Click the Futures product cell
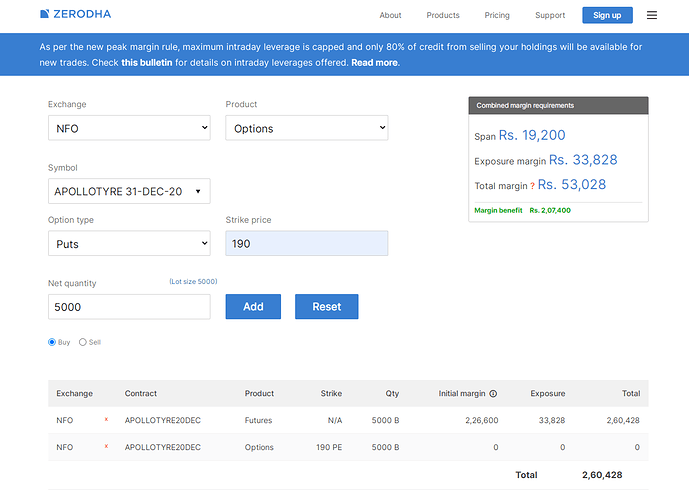This screenshot has width=689, height=500. point(258,420)
